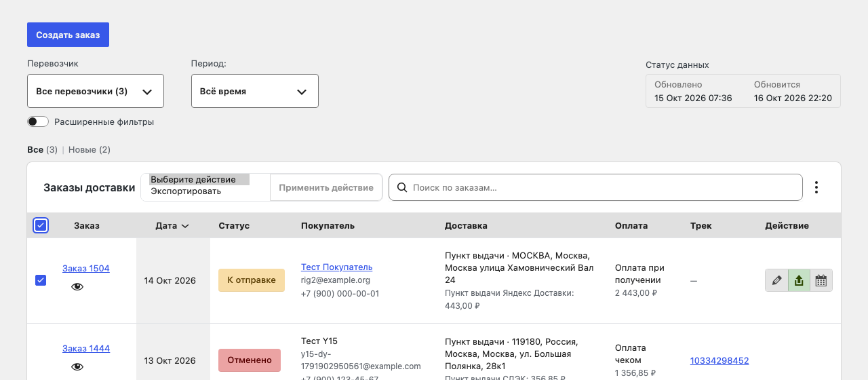The image size is (868, 380).
Task: Click the +7 (900) 000-00-01 phone text
Action: [340, 294]
